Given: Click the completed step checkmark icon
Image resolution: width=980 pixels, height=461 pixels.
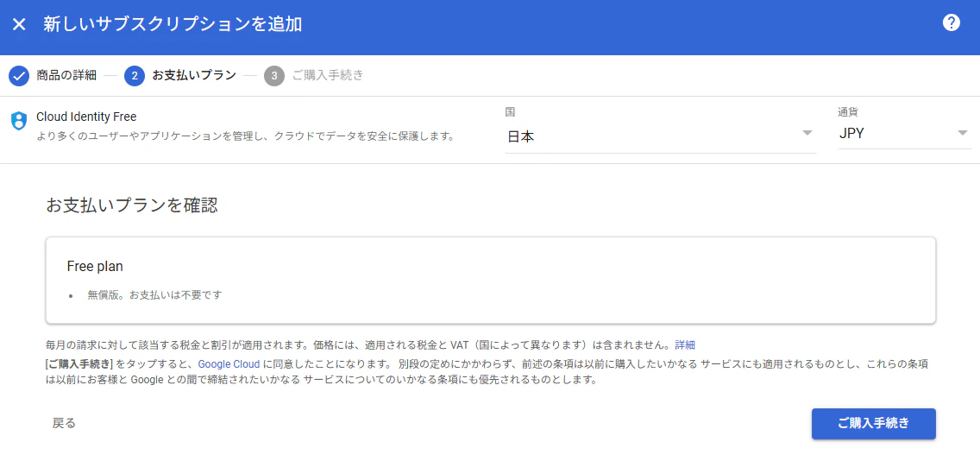Looking at the screenshot, I should [19, 76].
